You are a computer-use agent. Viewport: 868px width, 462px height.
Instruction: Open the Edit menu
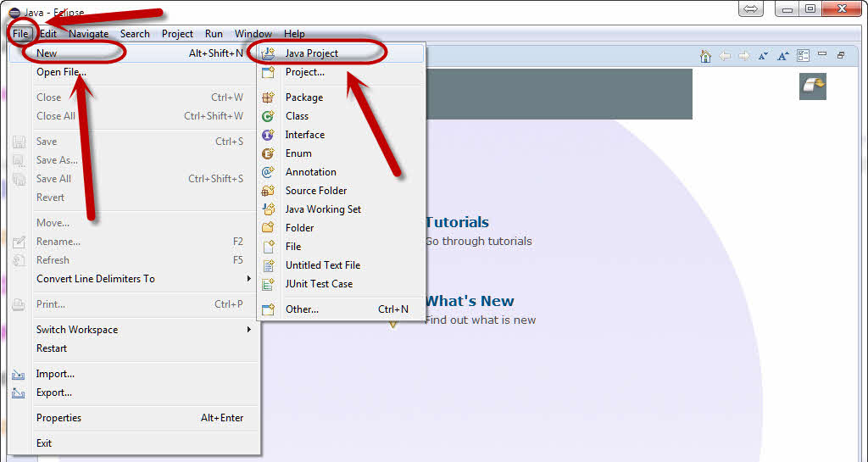click(48, 34)
